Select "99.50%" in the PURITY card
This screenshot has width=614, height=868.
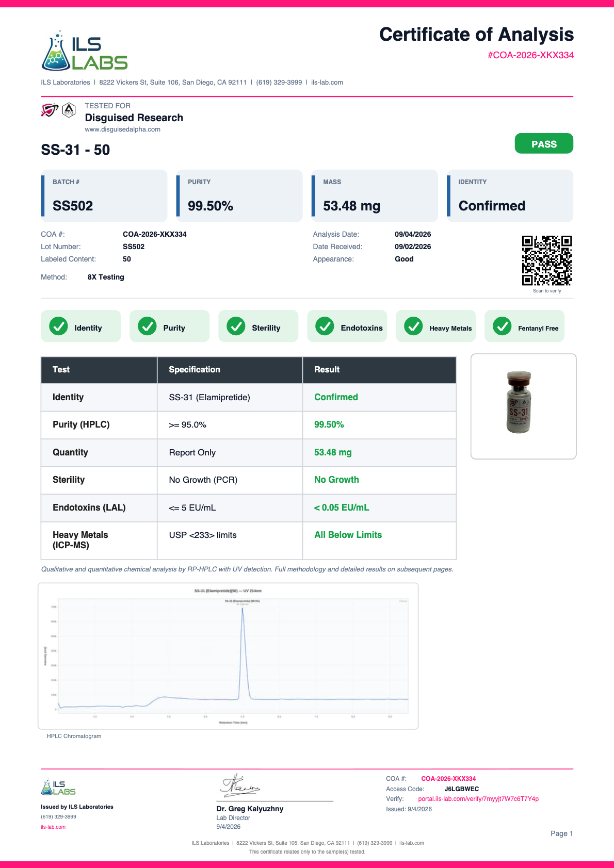pos(211,206)
